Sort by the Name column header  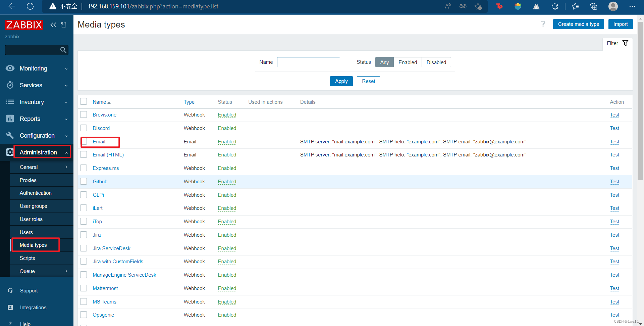tap(101, 102)
